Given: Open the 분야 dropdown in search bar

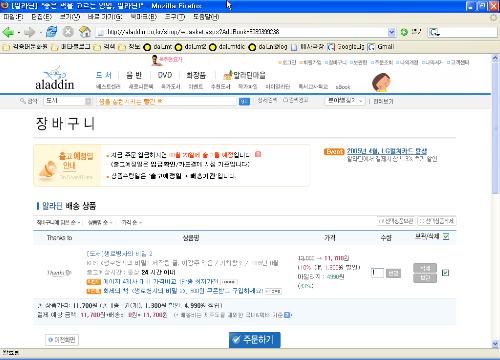Looking at the screenshot, I should click(x=345, y=101).
